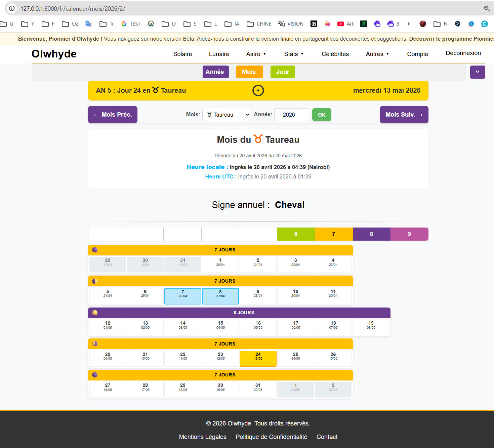The width and height of the screenshot is (494, 448).
Task: Click the zoom magnifier icon in address bar
Action: [487, 8]
